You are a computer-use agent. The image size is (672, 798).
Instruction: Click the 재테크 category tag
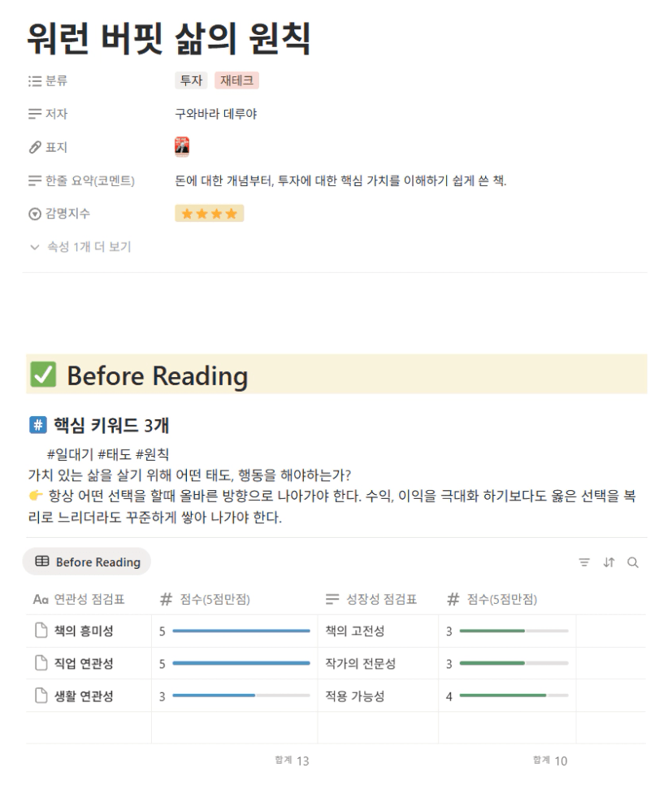click(x=236, y=80)
